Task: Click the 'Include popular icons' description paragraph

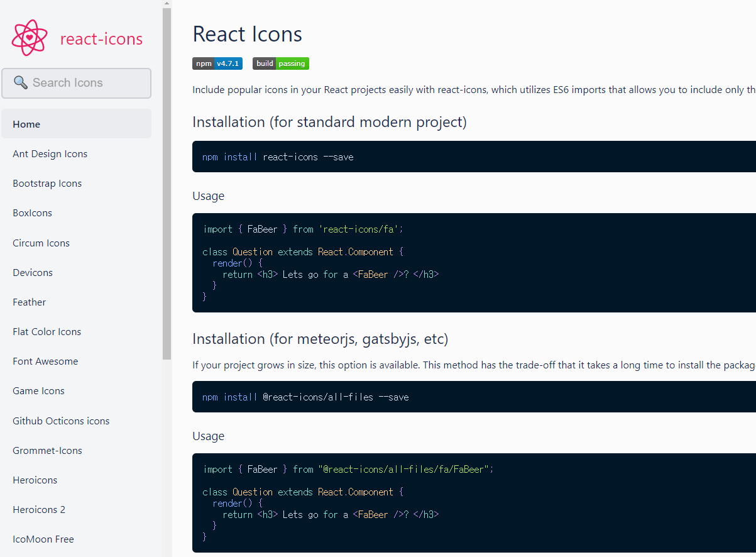Action: 474,90
